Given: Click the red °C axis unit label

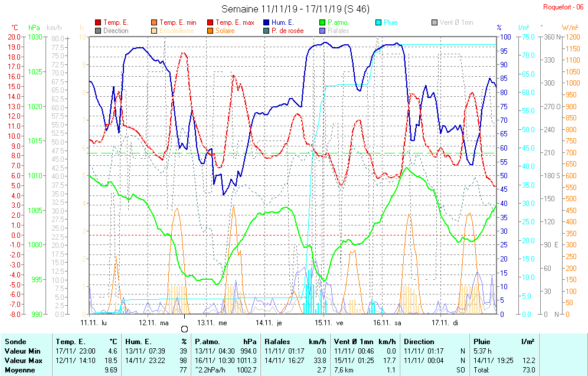Looking at the screenshot, I should click(x=14, y=28).
